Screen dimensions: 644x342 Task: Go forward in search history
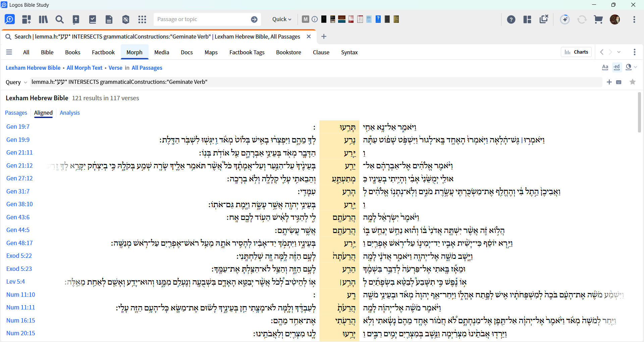click(x=610, y=52)
